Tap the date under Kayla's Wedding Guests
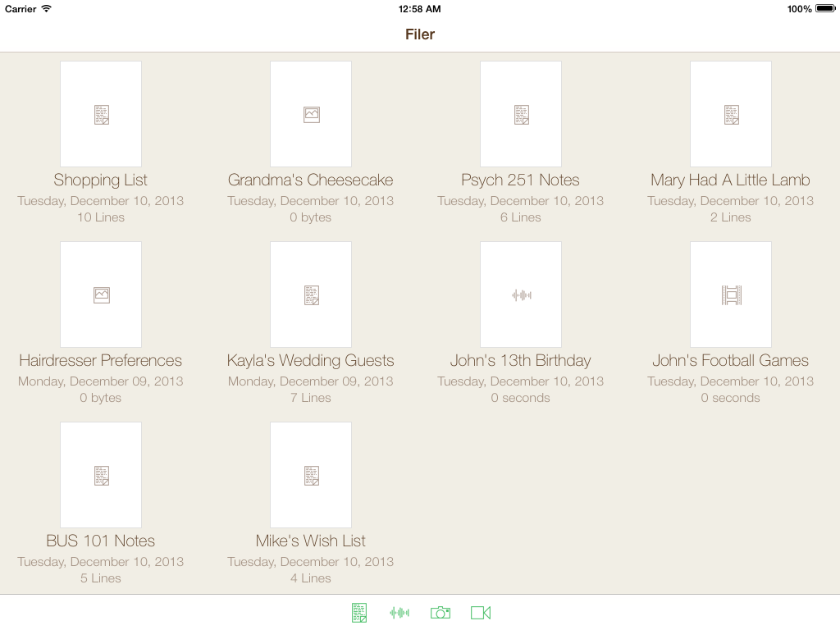Viewport: 840px width, 630px height. [x=311, y=381]
